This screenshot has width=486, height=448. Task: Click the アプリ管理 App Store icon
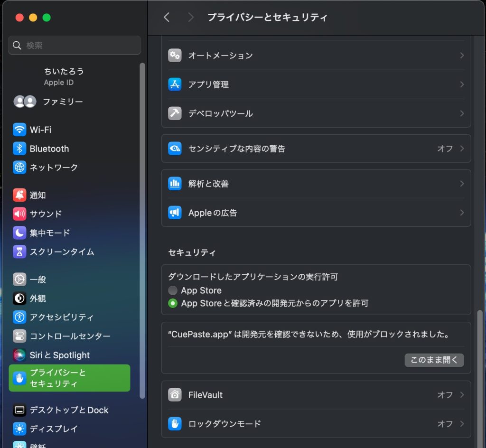(175, 84)
